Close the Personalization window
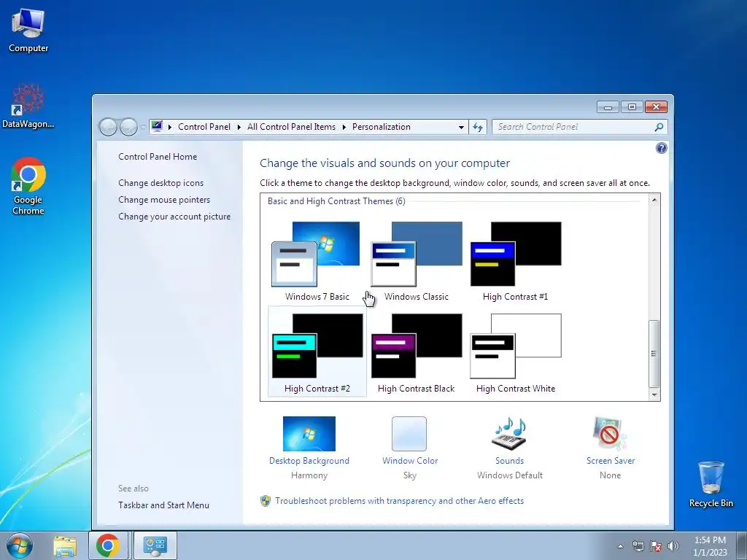 click(x=656, y=106)
